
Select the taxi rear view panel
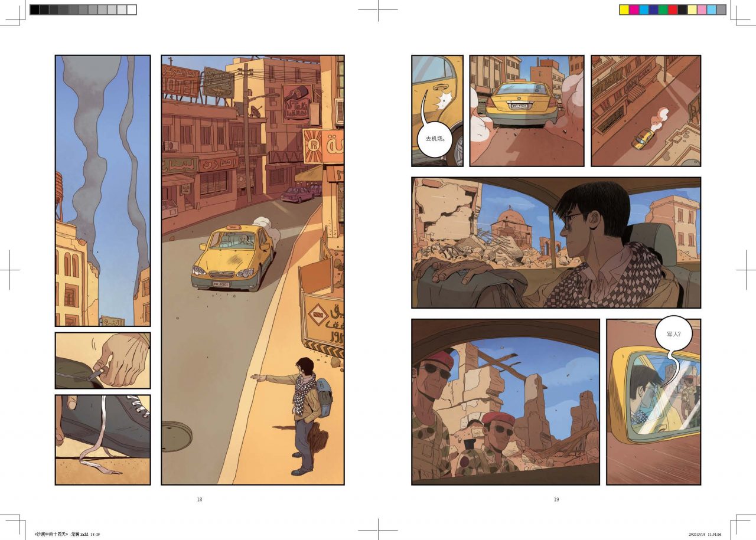[x=527, y=111]
